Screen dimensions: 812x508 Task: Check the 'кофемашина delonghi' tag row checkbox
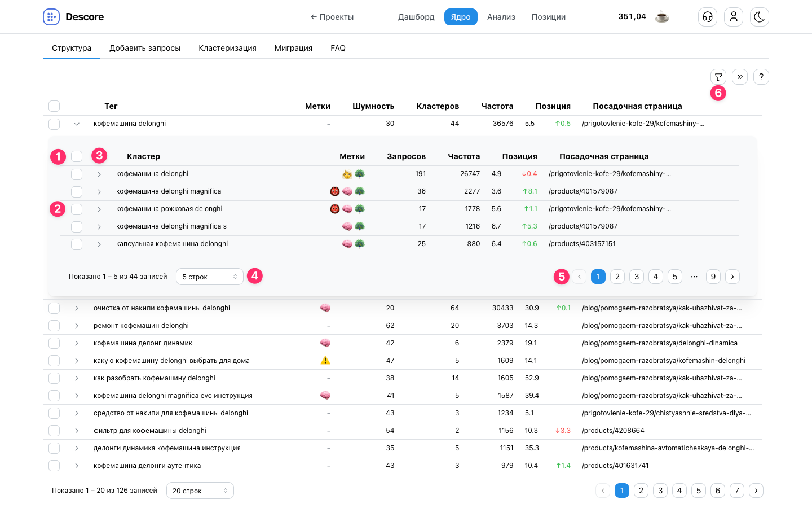(x=54, y=124)
